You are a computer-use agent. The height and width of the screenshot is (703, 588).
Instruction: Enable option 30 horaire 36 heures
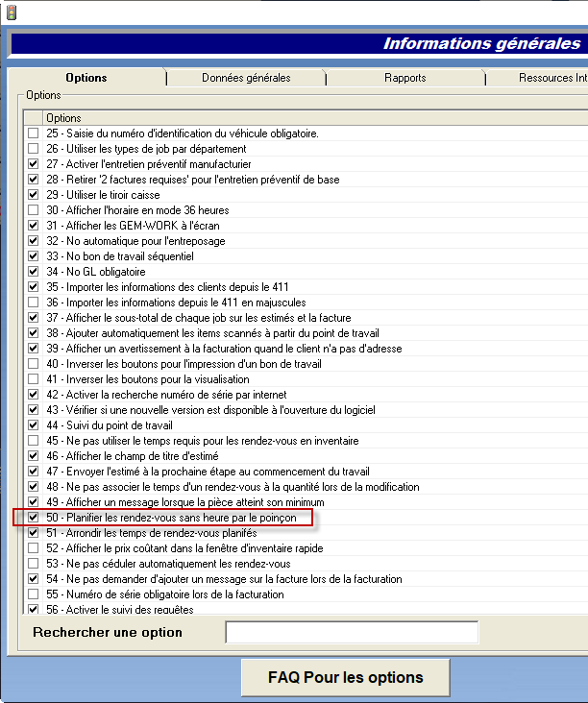tap(34, 209)
